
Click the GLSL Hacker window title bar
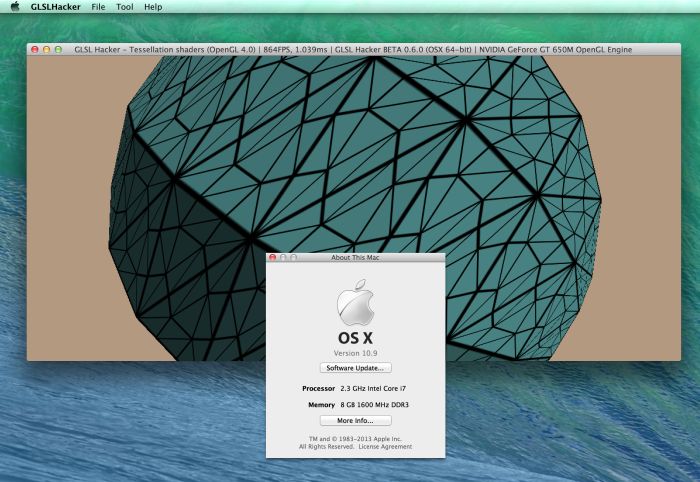[354, 50]
